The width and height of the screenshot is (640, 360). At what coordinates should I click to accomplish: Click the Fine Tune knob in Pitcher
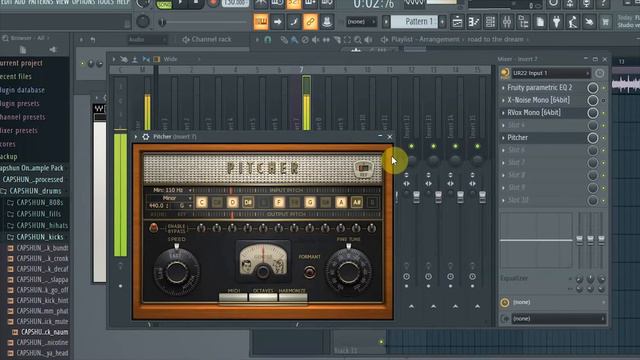tap(348, 271)
